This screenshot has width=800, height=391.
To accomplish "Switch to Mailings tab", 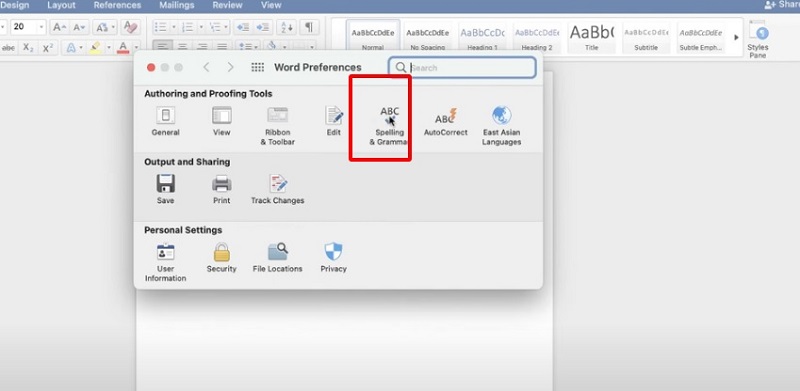I will pos(177,5).
